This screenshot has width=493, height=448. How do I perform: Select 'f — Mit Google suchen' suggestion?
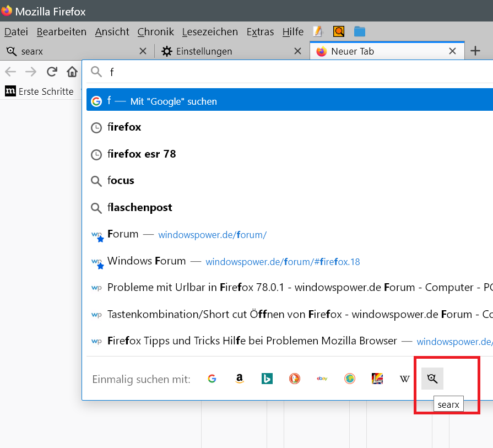[290, 100]
